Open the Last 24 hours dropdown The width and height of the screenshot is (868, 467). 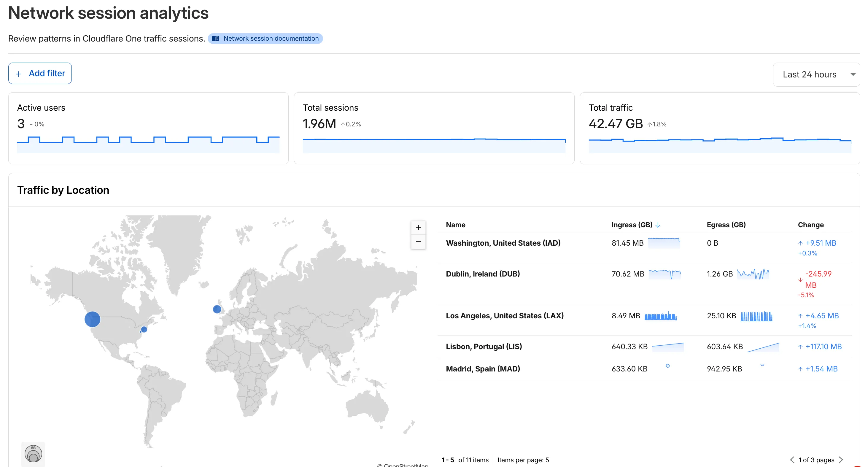click(816, 74)
